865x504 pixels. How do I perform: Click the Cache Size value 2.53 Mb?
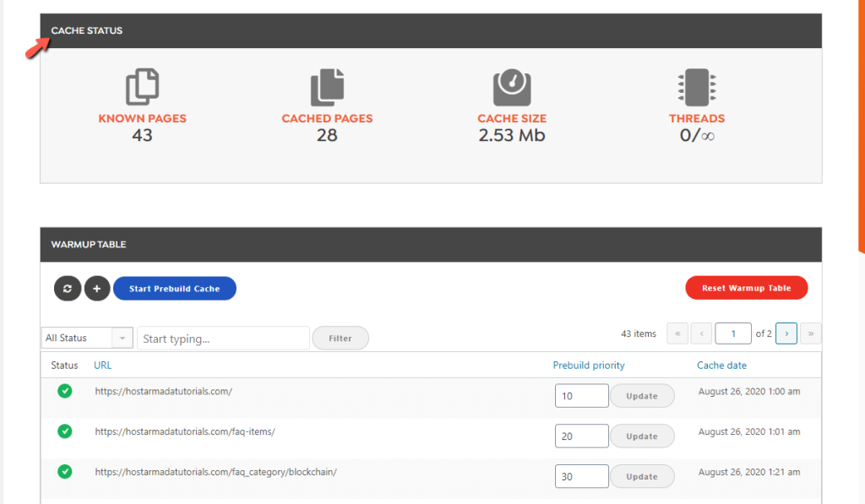pyautogui.click(x=512, y=135)
